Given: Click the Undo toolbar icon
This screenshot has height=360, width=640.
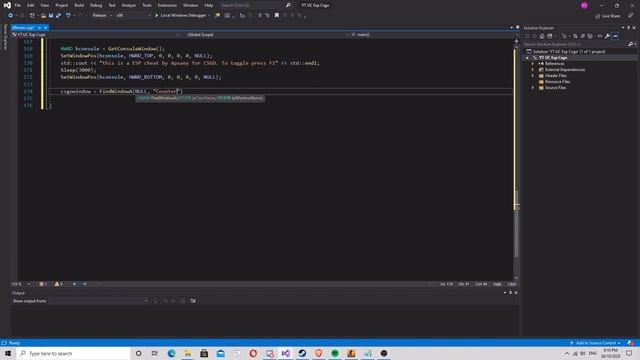Looking at the screenshot, I should pos(68,16).
